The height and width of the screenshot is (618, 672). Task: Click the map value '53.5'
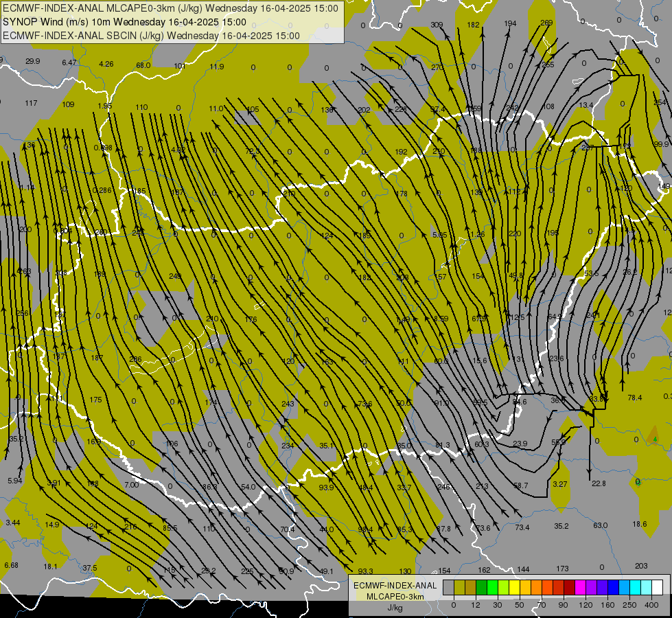[591, 273]
